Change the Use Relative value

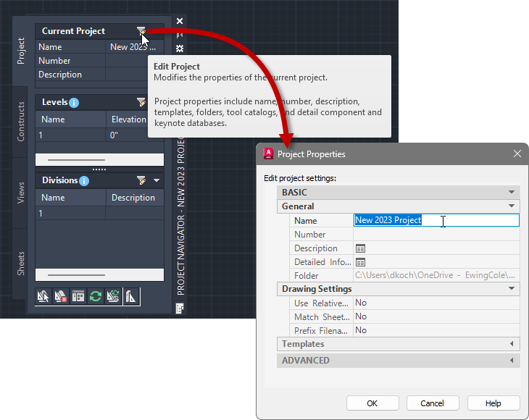(x=436, y=303)
